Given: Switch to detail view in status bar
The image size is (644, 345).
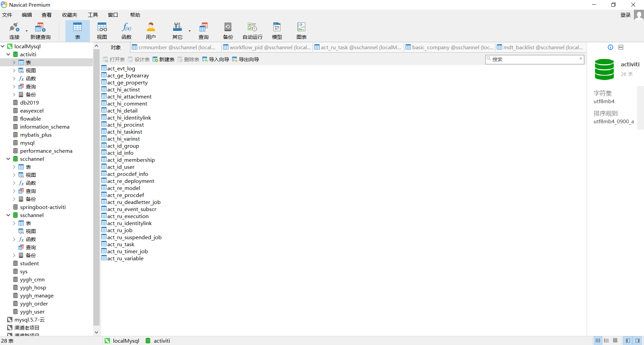Looking at the screenshot, I should [606, 341].
